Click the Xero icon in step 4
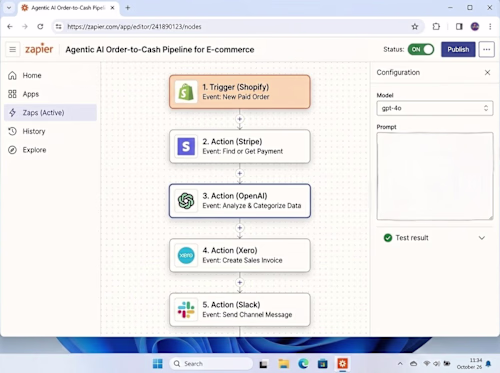This screenshot has height=373, width=500. 186,255
